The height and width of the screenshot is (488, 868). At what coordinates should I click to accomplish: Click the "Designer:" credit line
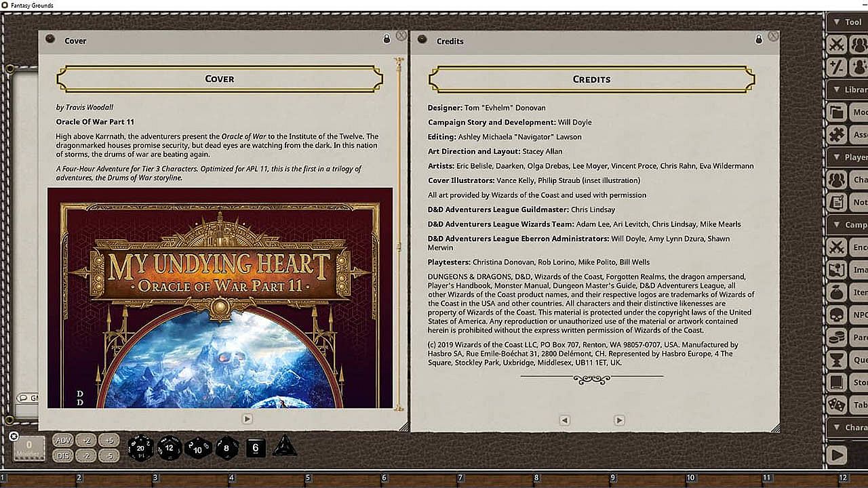486,108
